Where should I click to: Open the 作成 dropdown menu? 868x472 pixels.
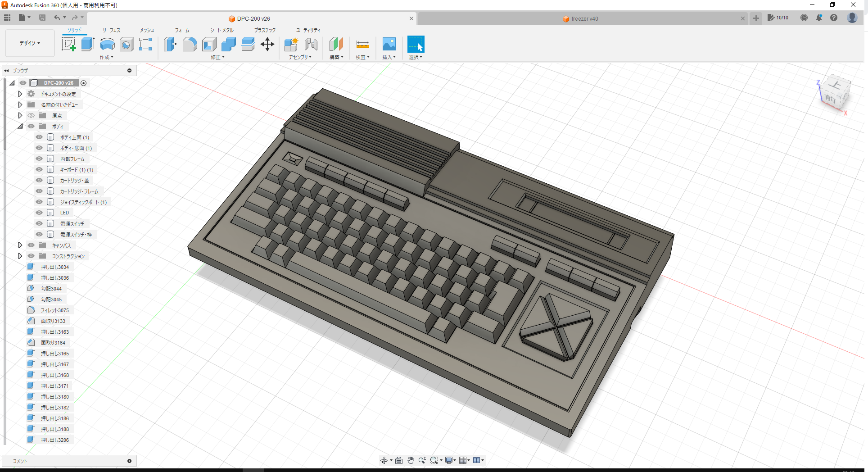tap(107, 57)
